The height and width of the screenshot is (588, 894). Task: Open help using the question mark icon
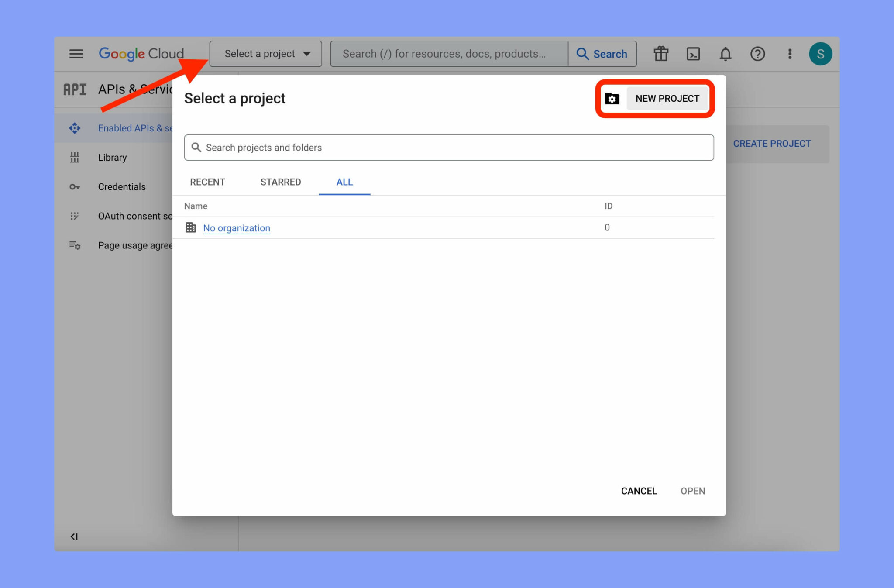click(x=757, y=54)
